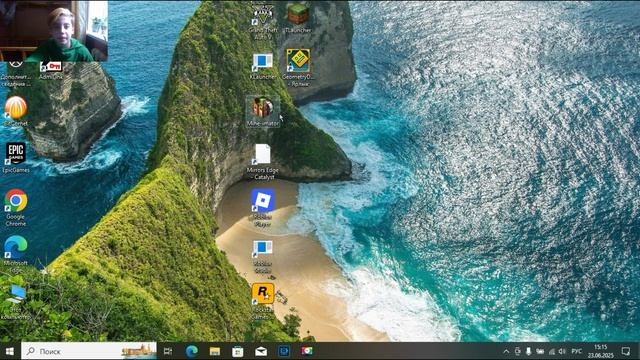Open Microsoft Store from the taskbar

[x=238, y=351]
